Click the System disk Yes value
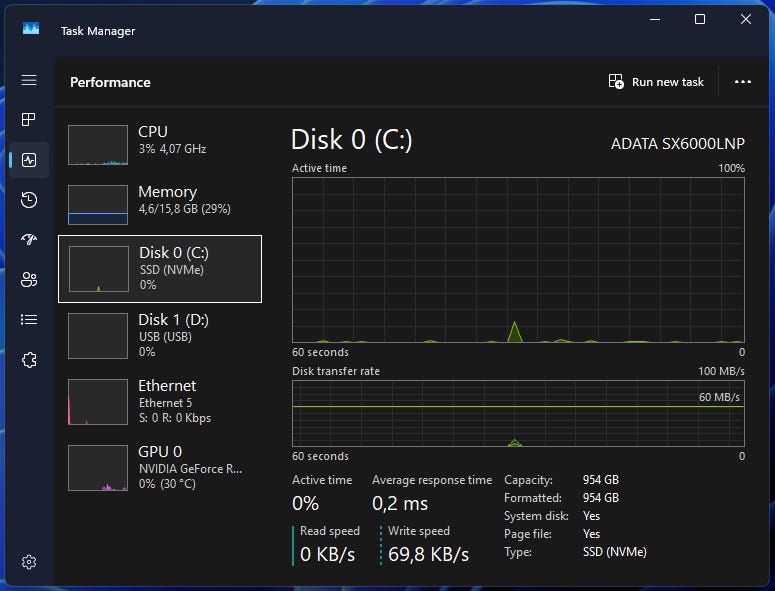This screenshot has width=775, height=591. click(591, 516)
